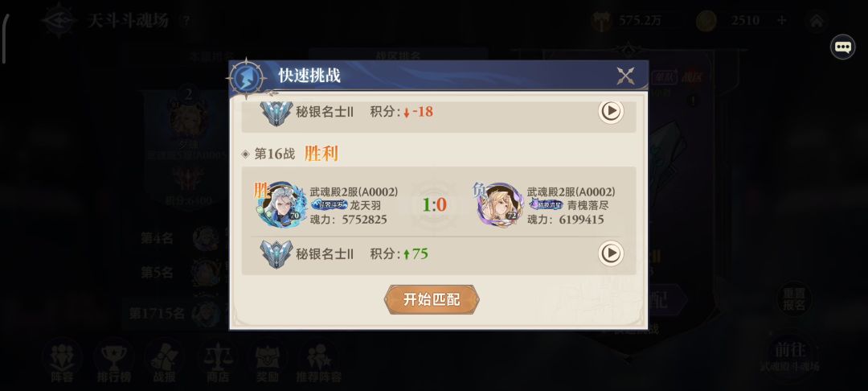This screenshot has height=391, width=868.
Task: Close the 快速挑战 dialog
Action: (x=625, y=76)
